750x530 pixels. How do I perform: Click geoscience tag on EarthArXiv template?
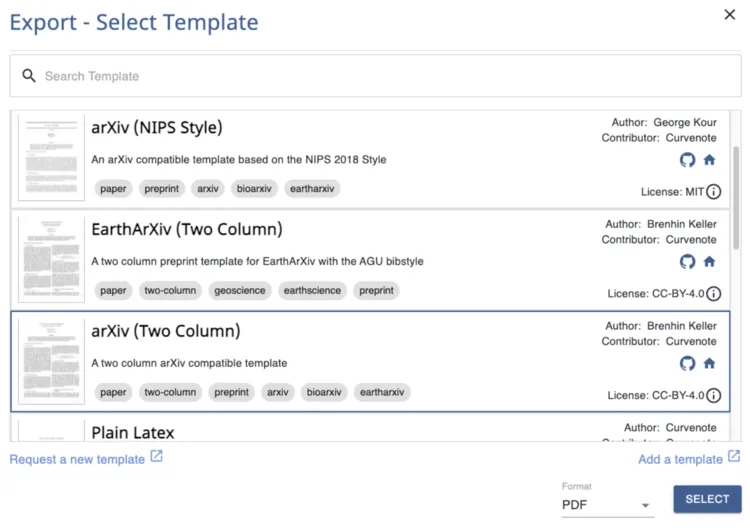pyautogui.click(x=238, y=291)
